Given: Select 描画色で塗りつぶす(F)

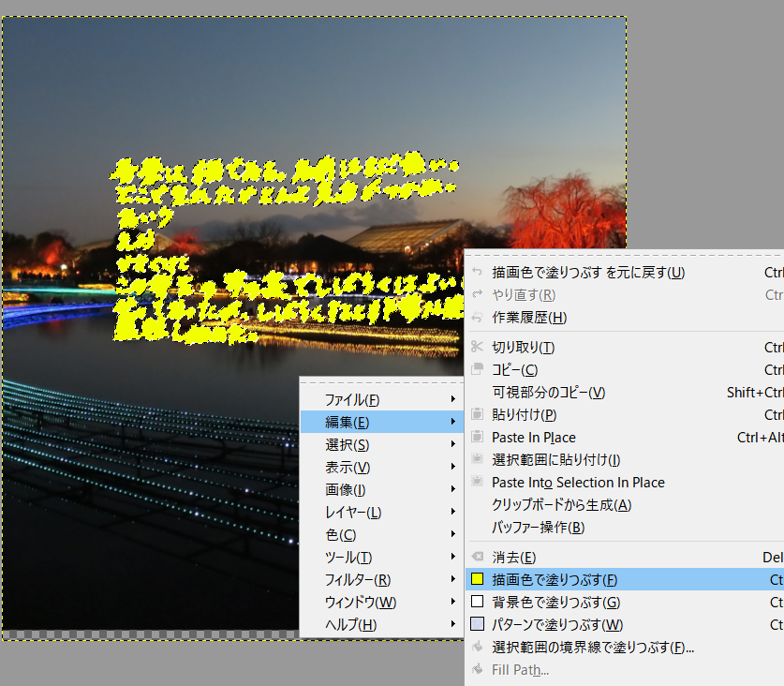Looking at the screenshot, I should 625,579.
